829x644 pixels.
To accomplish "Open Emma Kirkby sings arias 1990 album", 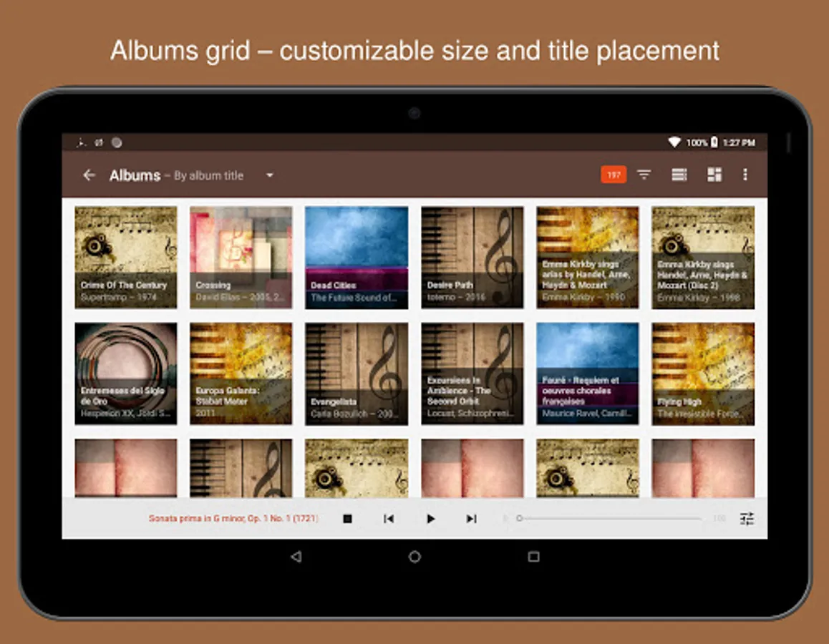I will click(x=587, y=258).
